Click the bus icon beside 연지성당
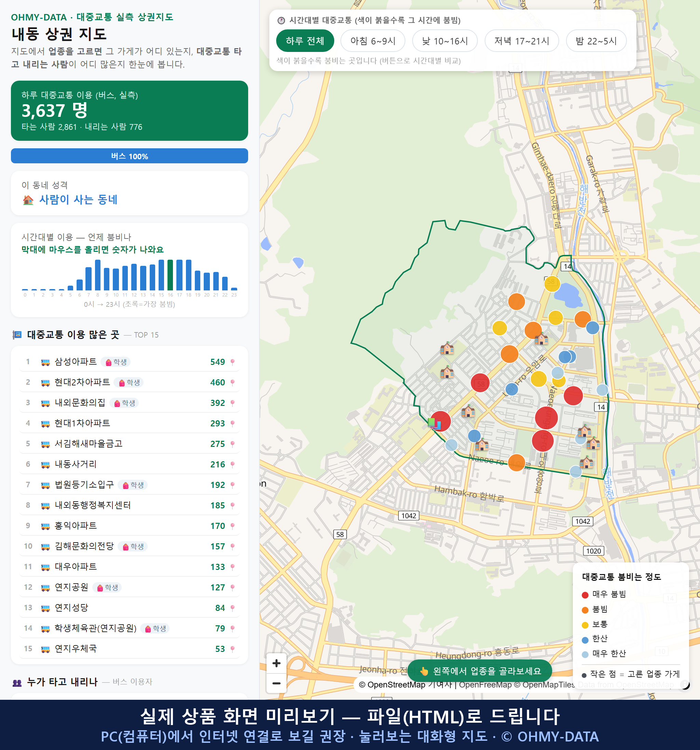700x750 pixels. [x=45, y=608]
